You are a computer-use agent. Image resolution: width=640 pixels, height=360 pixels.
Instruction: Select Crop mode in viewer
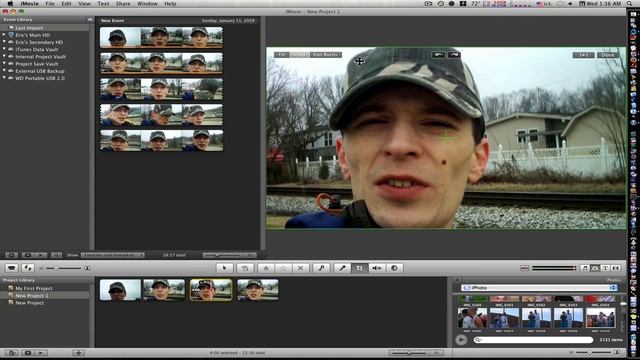tap(299, 55)
